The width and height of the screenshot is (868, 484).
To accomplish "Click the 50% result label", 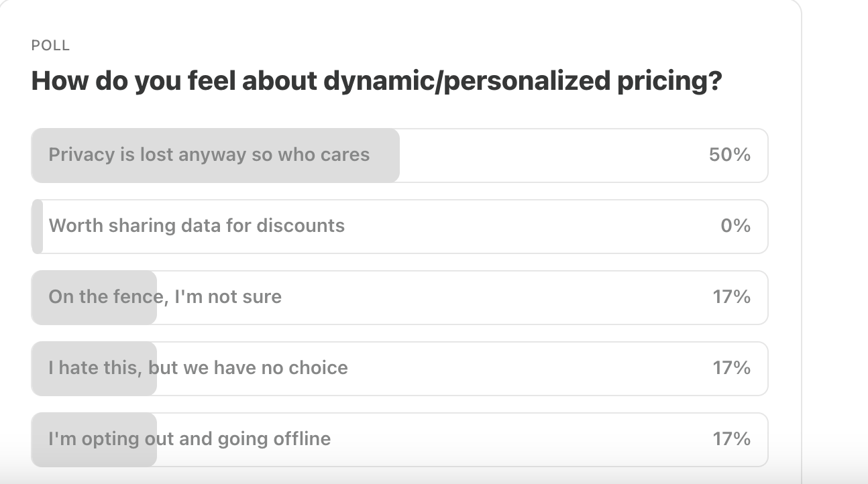I will tap(729, 155).
